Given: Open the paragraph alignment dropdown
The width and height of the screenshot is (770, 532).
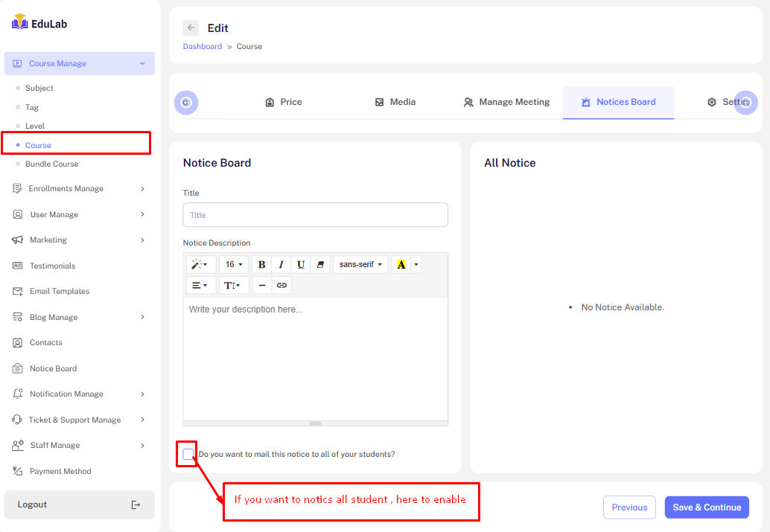Looking at the screenshot, I should click(200, 286).
